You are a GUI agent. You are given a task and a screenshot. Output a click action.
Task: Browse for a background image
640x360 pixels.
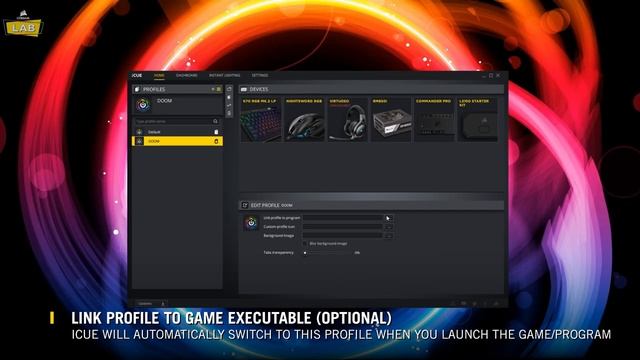[x=388, y=236]
